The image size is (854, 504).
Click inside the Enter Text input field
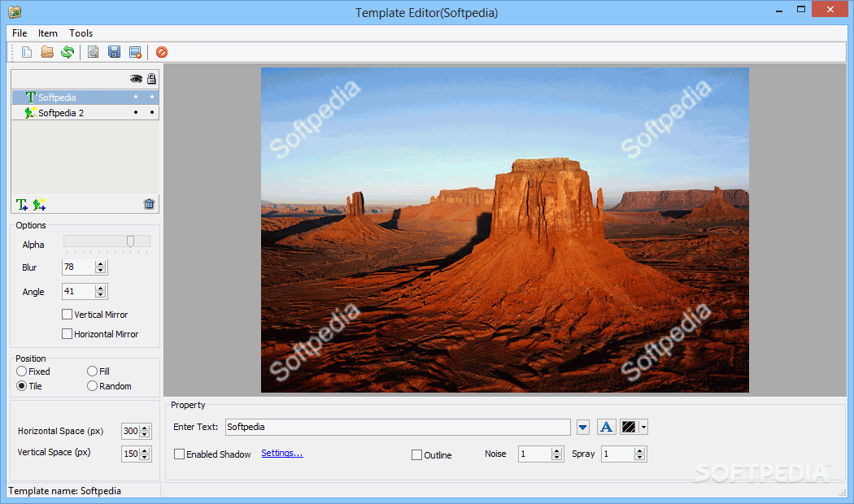click(398, 428)
